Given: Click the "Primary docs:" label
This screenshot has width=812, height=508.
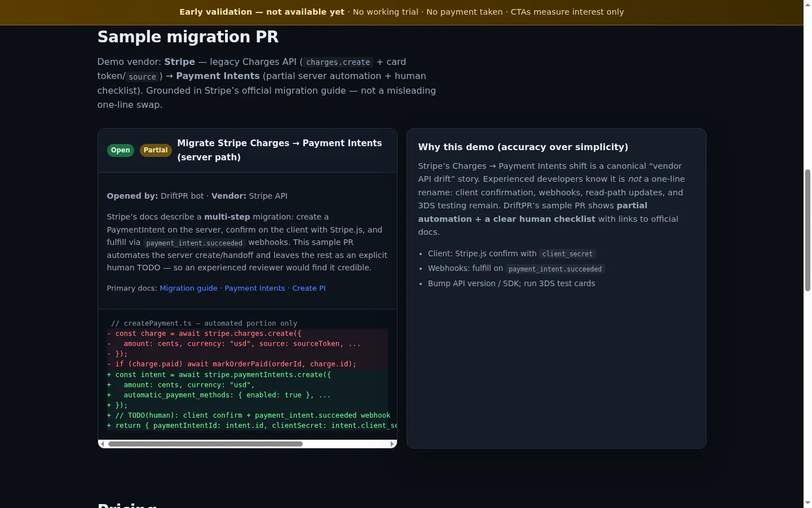Looking at the screenshot, I should [x=132, y=288].
